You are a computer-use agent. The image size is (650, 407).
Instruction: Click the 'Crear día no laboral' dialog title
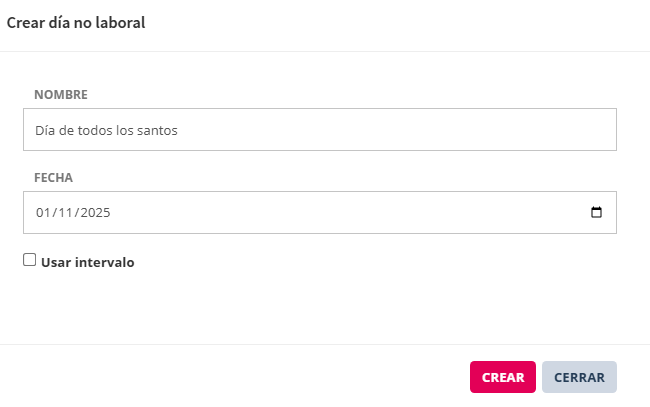pyautogui.click(x=76, y=23)
